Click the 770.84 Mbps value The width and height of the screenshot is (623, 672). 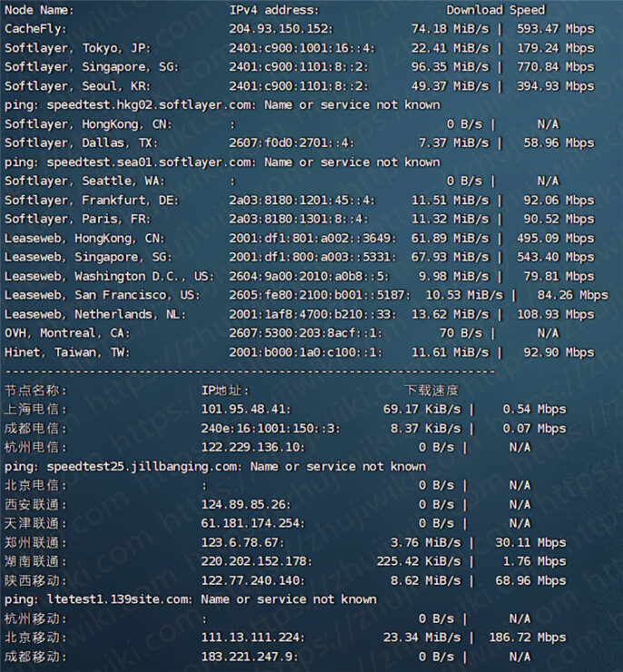(555, 67)
